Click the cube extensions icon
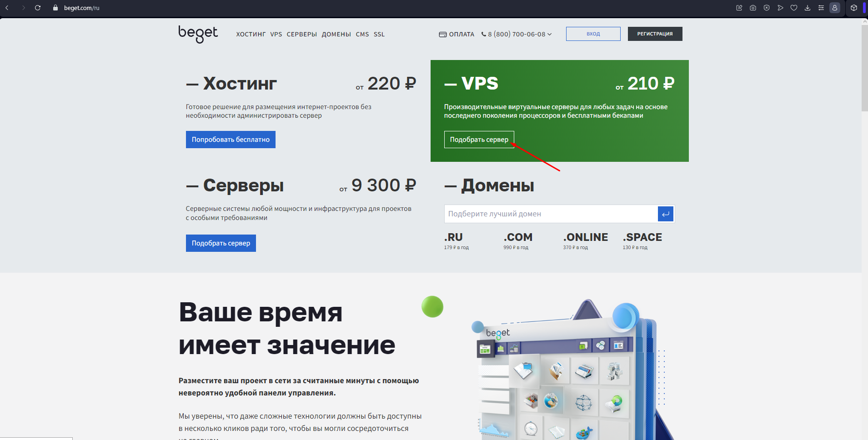Image resolution: width=868 pixels, height=440 pixels. [x=854, y=8]
